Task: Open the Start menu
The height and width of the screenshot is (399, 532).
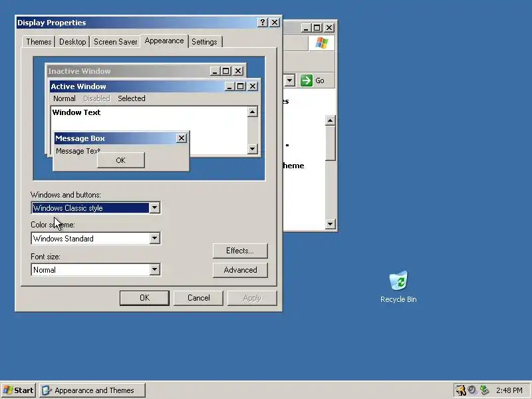Action: pos(19,390)
